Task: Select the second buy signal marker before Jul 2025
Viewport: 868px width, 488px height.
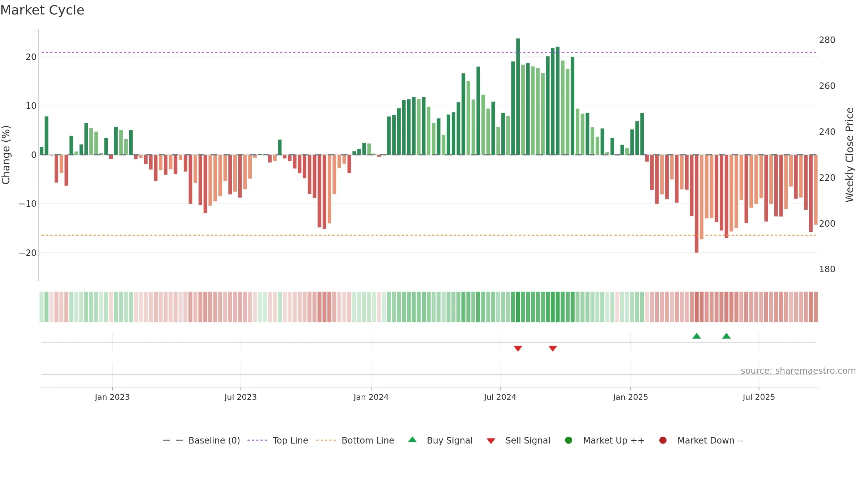Action: pos(726,336)
